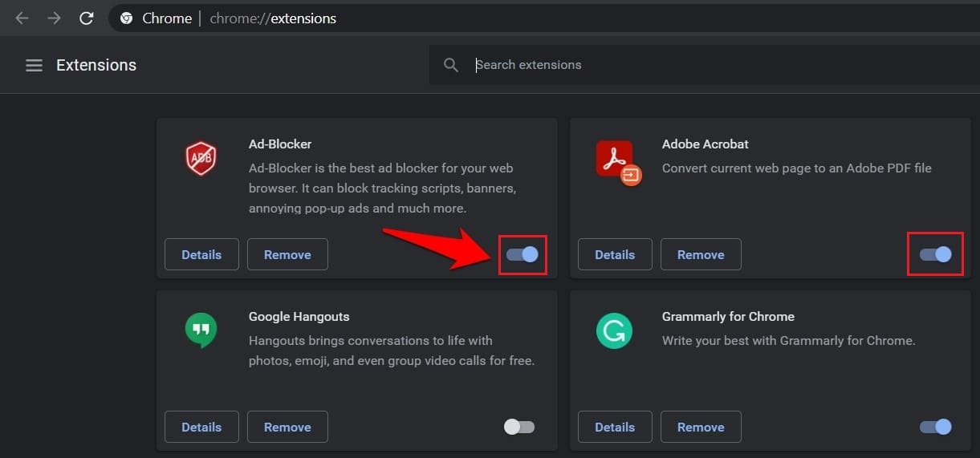Screen dimensions: 980x458
Task: Disable the Ad-Blocker extension toggle
Action: pyautogui.click(x=522, y=254)
